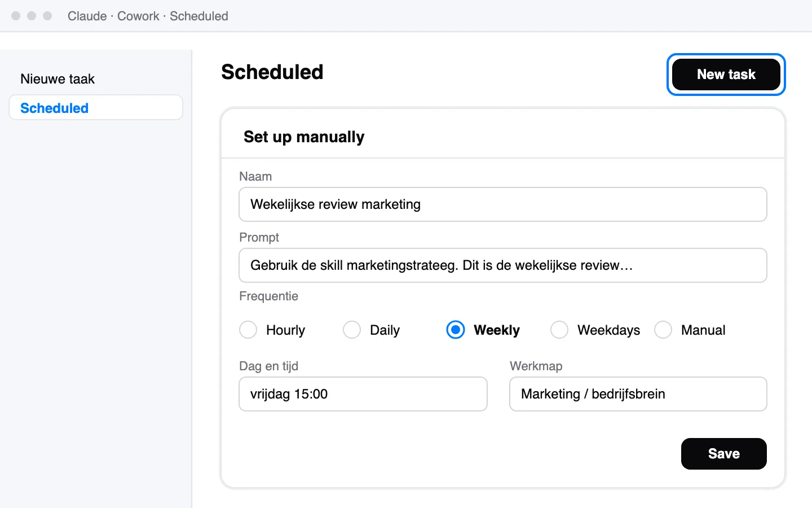812x508 pixels.
Task: Go to Scheduled in the sidebar
Action: [x=96, y=108]
